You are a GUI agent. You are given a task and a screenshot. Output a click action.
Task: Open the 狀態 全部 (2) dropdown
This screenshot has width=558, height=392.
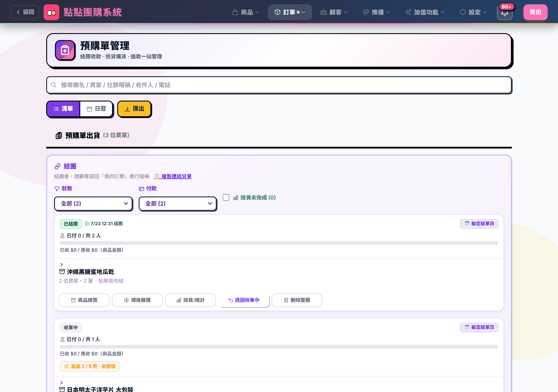point(93,204)
